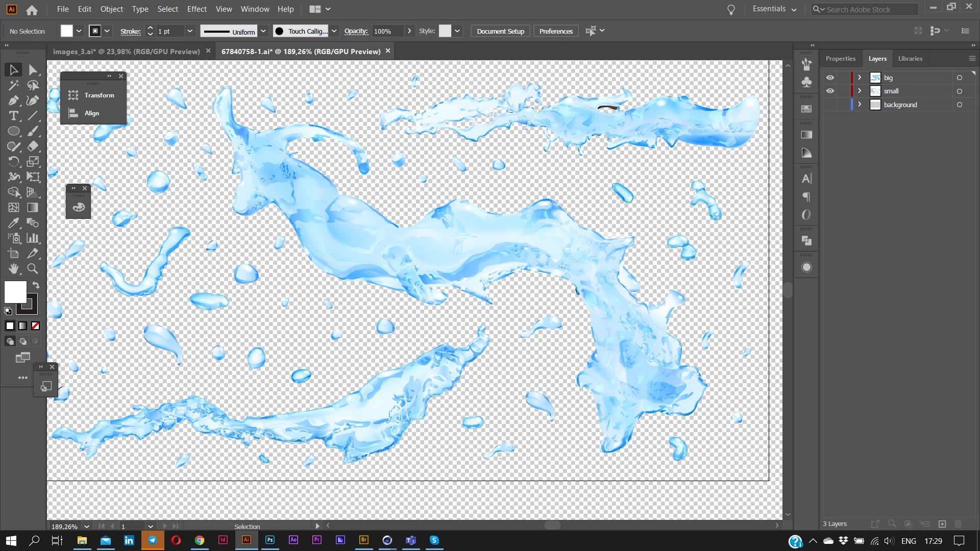Select the Rotate tool
The width and height of the screenshot is (980, 551).
click(x=14, y=162)
